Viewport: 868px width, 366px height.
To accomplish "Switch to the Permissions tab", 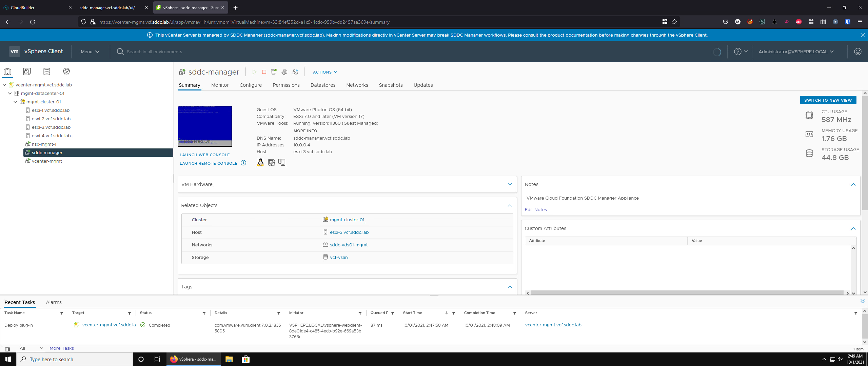I will (x=286, y=85).
